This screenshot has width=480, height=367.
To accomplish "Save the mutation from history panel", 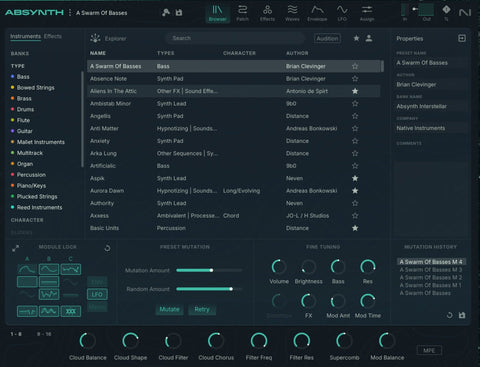I will click(462, 315).
